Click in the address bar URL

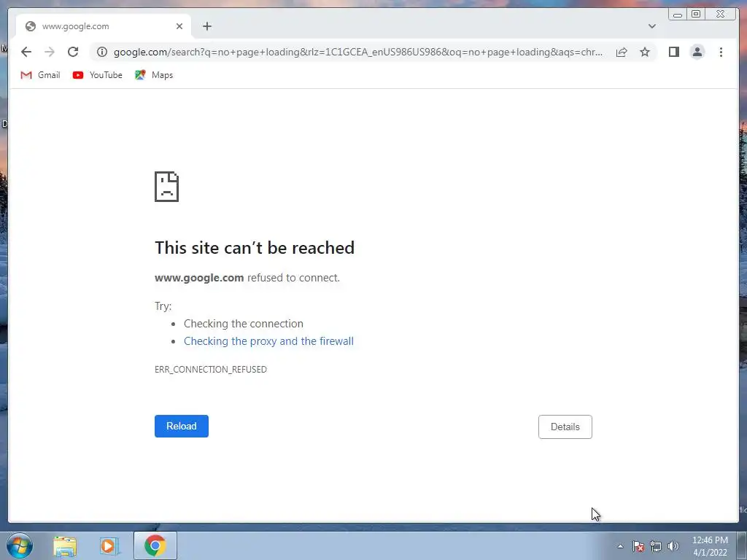[357, 52]
